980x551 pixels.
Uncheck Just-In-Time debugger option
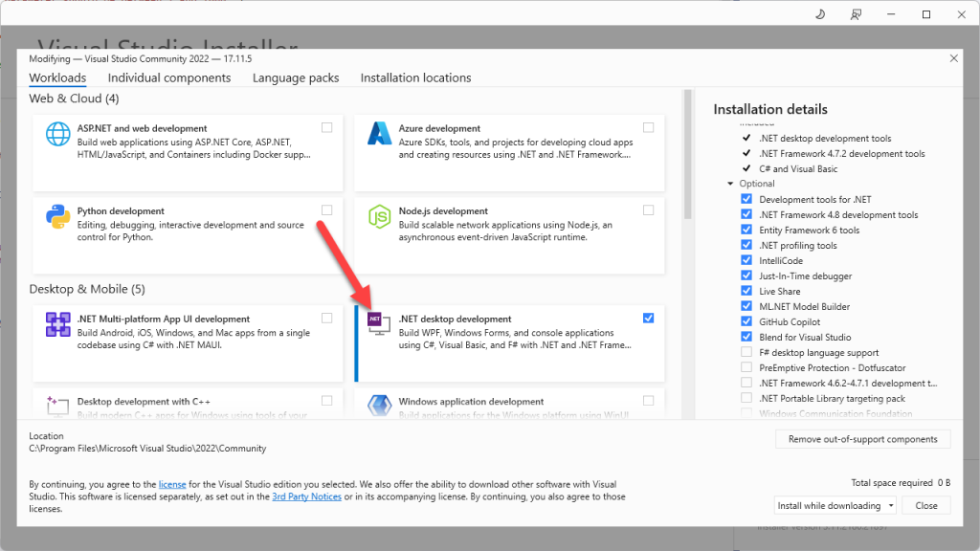click(746, 275)
